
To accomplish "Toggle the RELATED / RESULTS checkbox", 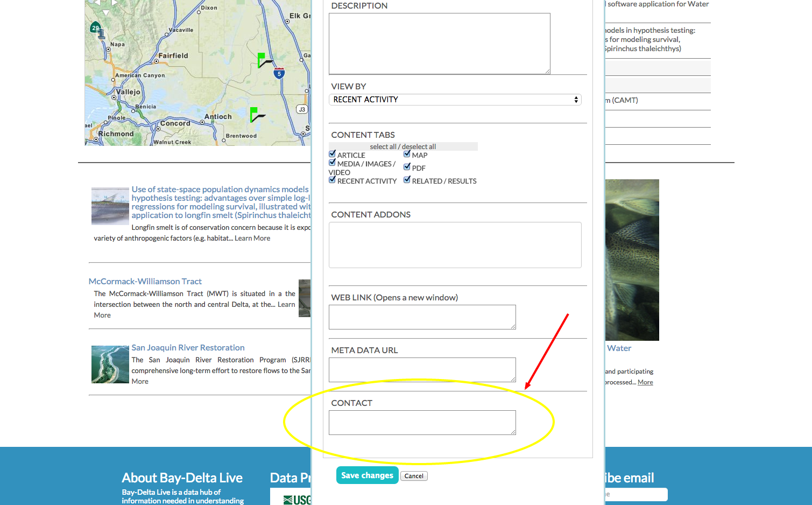I will pos(407,180).
